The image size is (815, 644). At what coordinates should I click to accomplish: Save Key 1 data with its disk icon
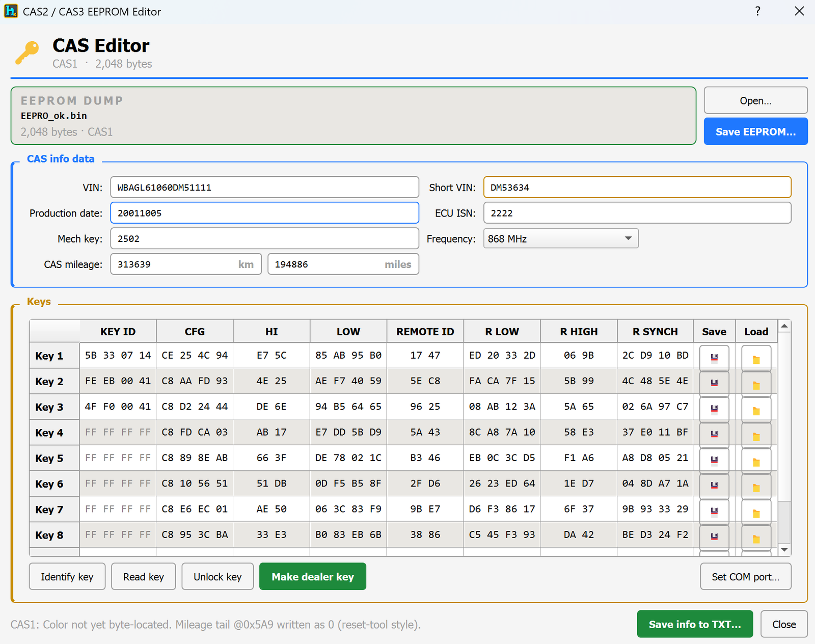coord(714,358)
